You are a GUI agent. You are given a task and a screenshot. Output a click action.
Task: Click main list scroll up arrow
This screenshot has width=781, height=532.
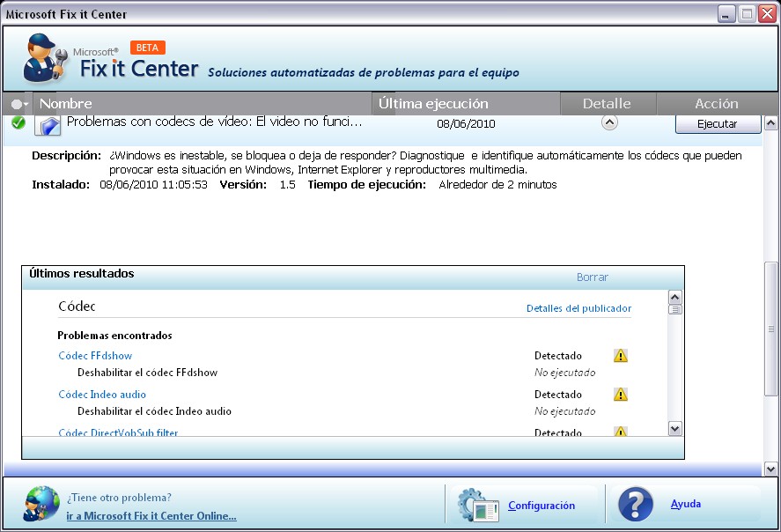[770, 122]
